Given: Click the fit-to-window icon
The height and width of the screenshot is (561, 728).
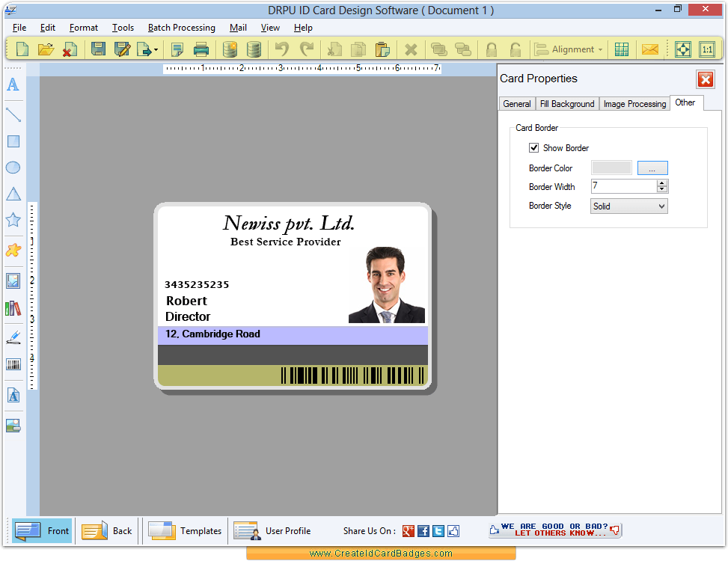Looking at the screenshot, I should [683, 49].
